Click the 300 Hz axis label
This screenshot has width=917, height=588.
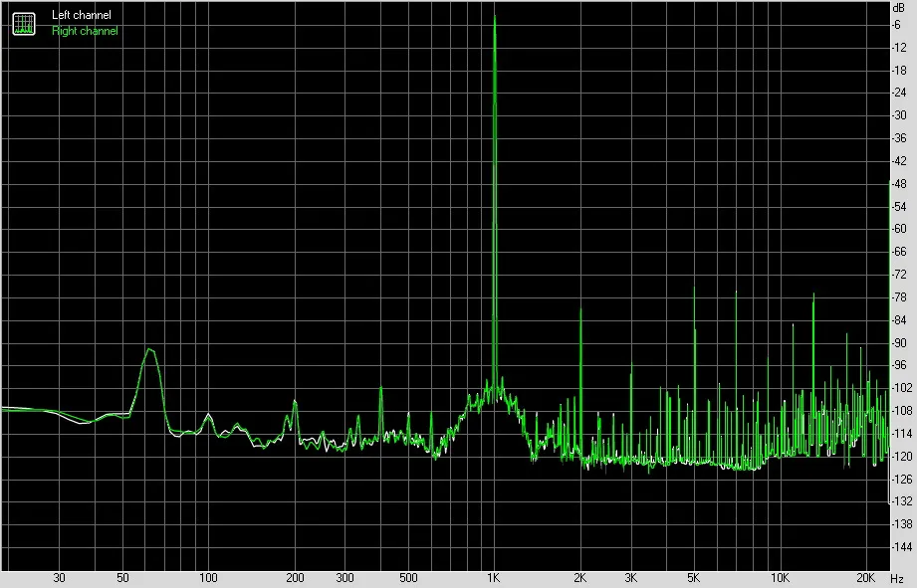pos(345,578)
